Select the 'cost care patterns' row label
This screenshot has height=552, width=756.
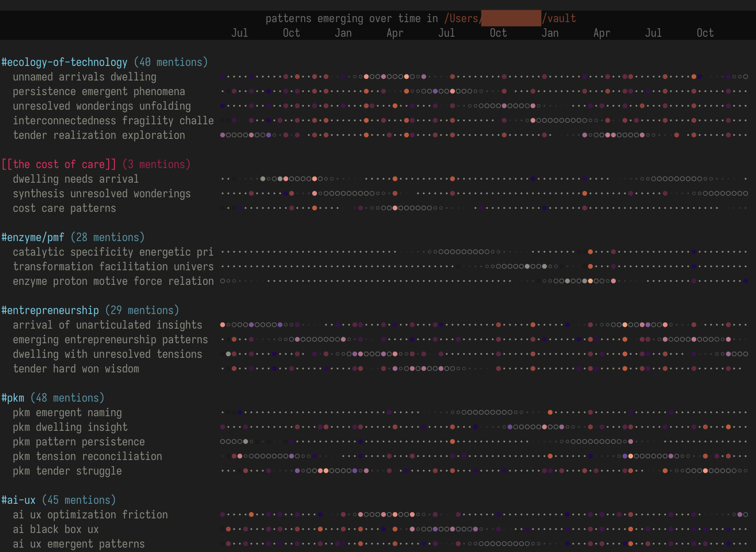pyautogui.click(x=64, y=208)
